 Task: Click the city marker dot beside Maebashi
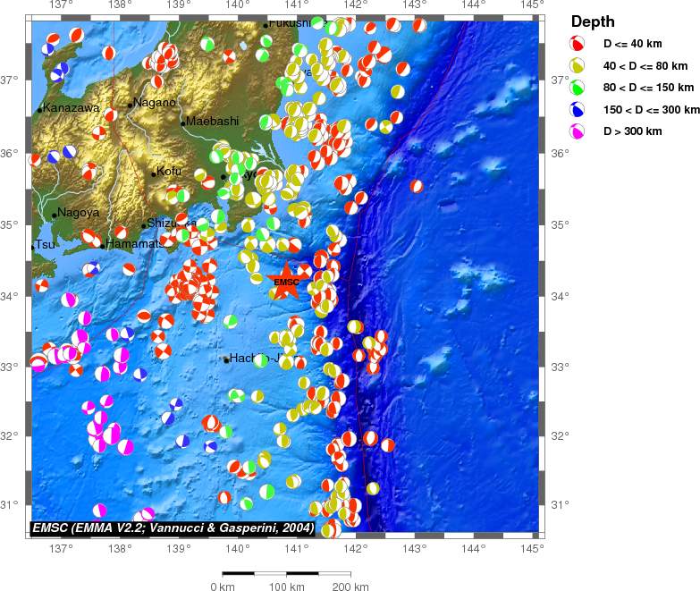click(183, 123)
